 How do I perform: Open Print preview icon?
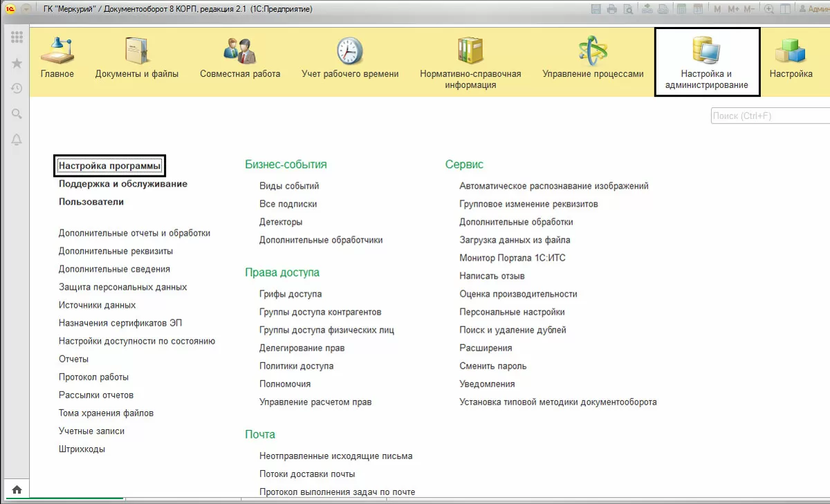(628, 9)
